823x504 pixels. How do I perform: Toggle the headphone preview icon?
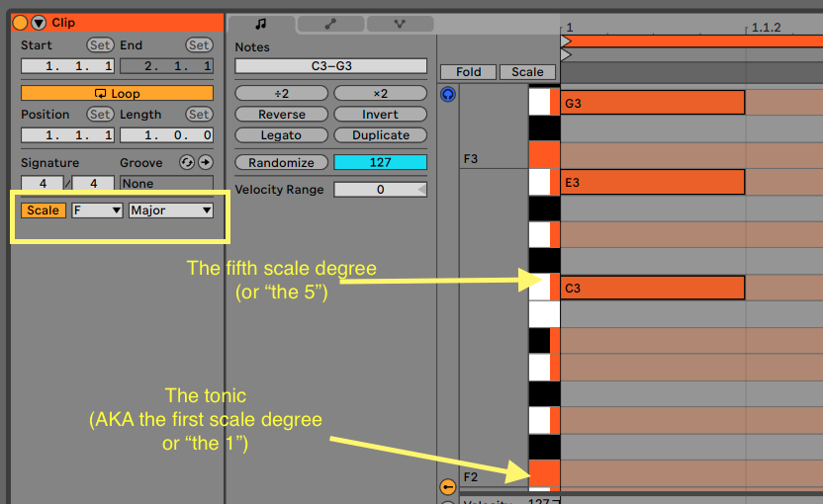pos(448,95)
